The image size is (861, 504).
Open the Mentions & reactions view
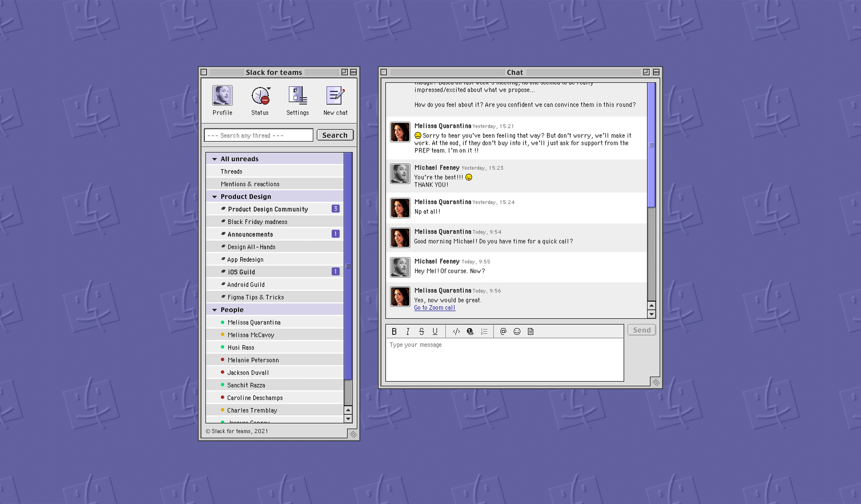[x=250, y=184]
